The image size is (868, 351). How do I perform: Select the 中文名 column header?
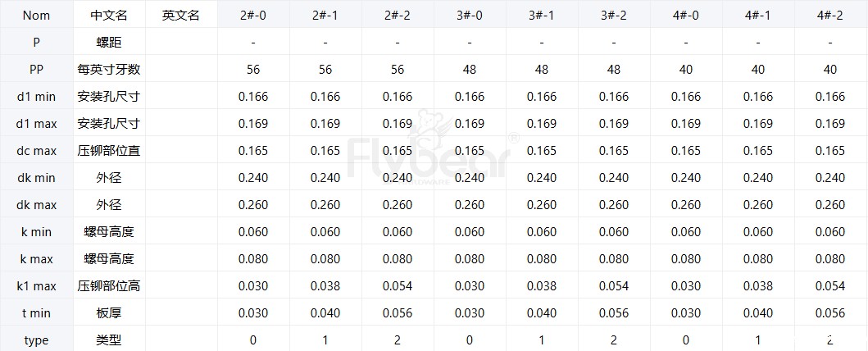[x=109, y=16]
